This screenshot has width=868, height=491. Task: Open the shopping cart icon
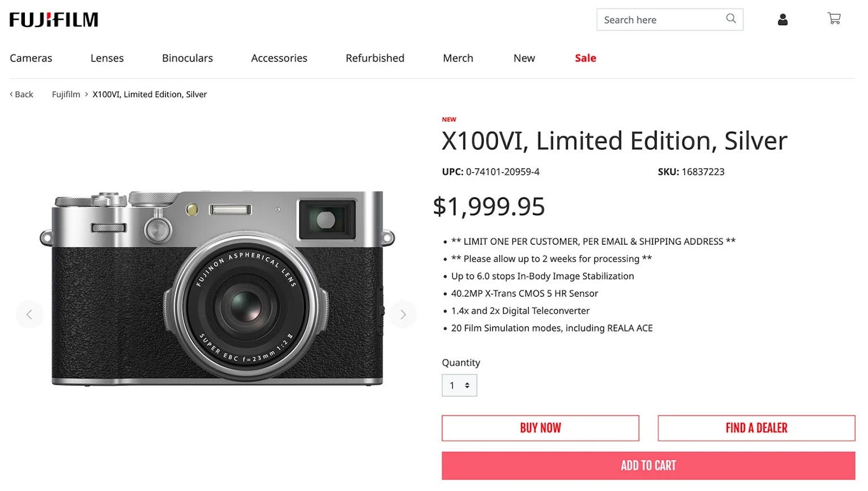[834, 19]
